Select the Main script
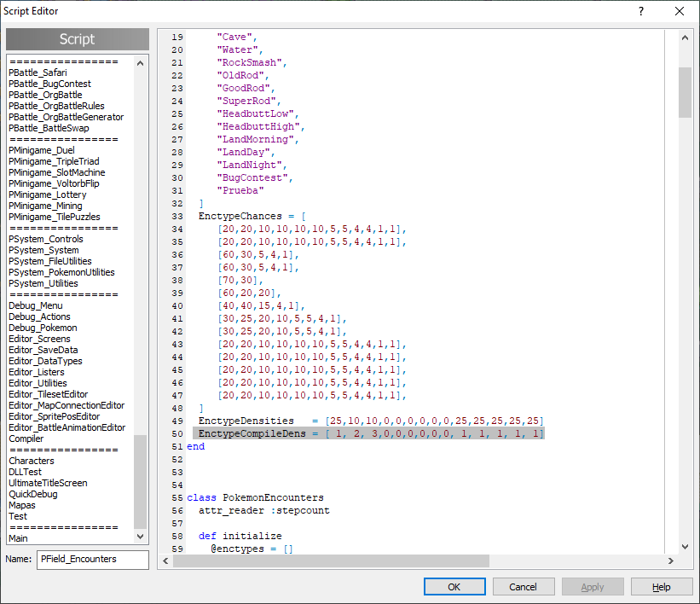Viewport: 700px width, 604px height. 18,539
